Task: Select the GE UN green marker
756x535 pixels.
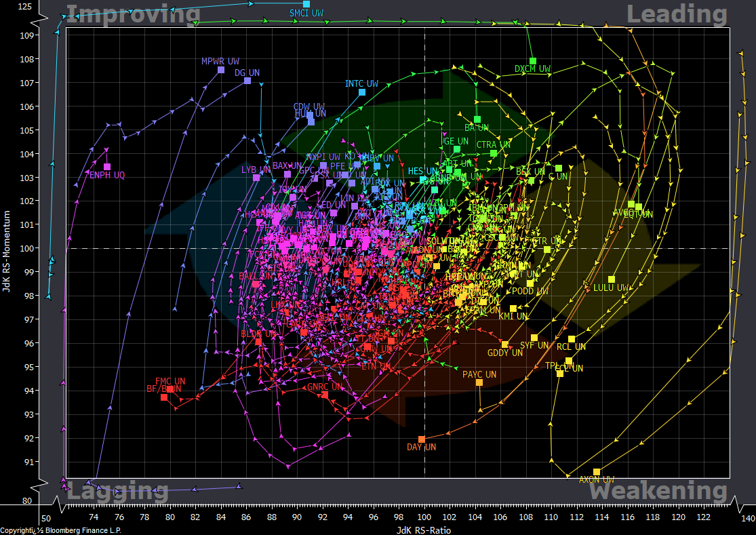Action: pyautogui.click(x=456, y=149)
